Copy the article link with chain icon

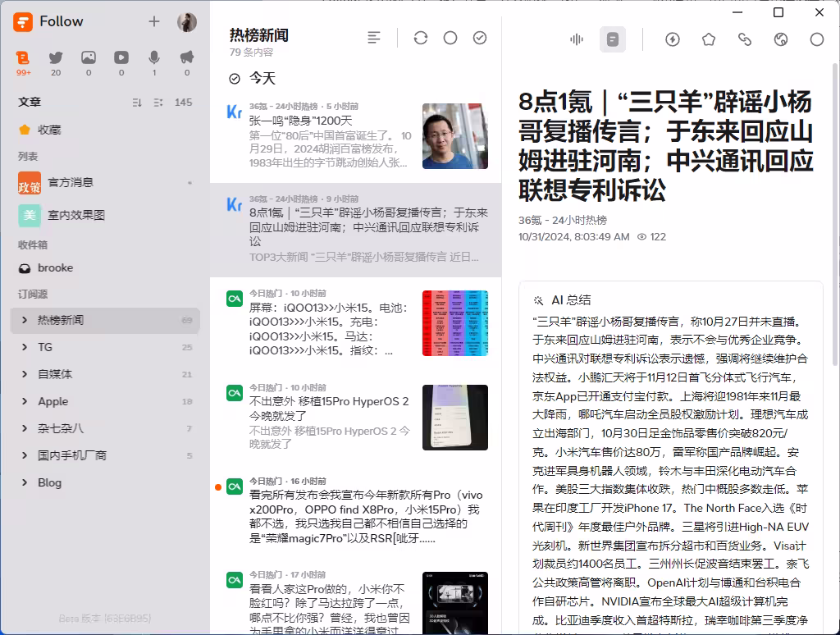745,39
